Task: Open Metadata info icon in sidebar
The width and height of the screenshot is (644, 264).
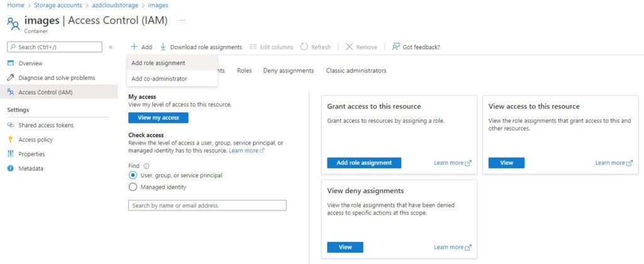Action: pyautogui.click(x=11, y=168)
